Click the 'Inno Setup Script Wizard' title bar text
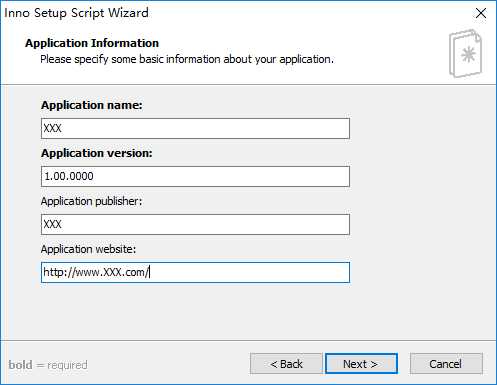 pyautogui.click(x=76, y=13)
